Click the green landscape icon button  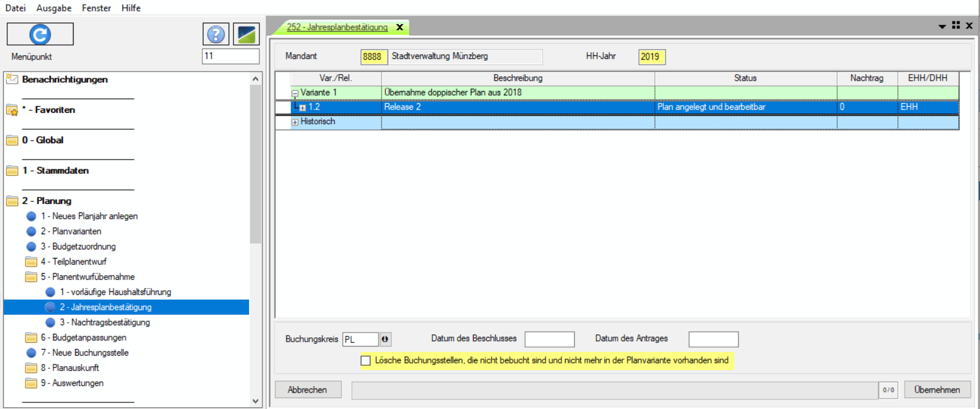[246, 35]
